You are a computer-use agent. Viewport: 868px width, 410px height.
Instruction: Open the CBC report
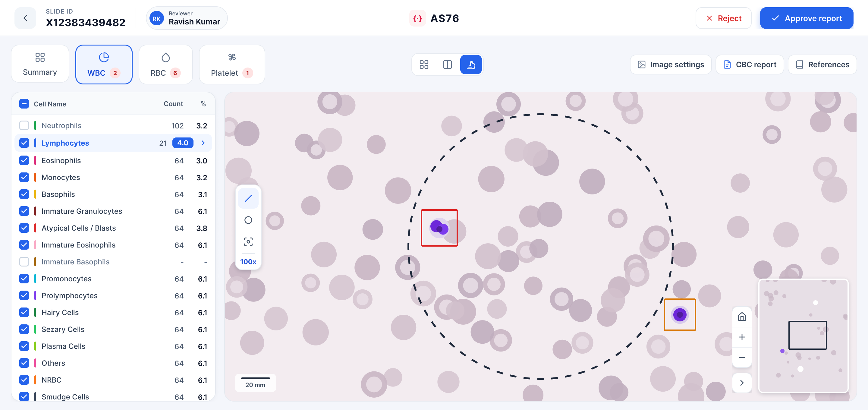(749, 65)
